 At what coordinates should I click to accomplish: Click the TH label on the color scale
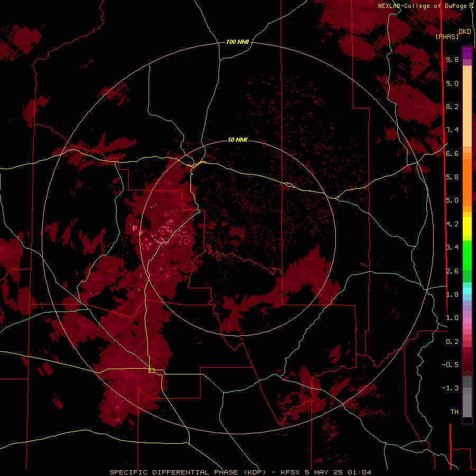point(454,412)
